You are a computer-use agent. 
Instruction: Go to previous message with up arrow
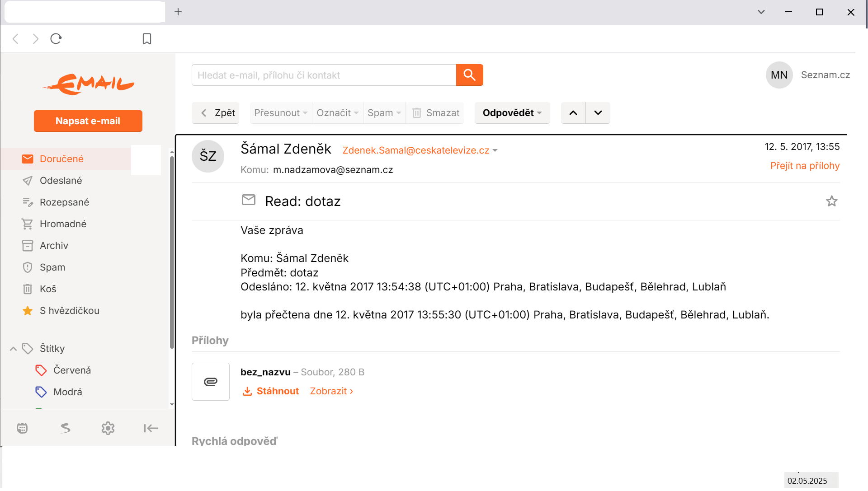pos(573,113)
